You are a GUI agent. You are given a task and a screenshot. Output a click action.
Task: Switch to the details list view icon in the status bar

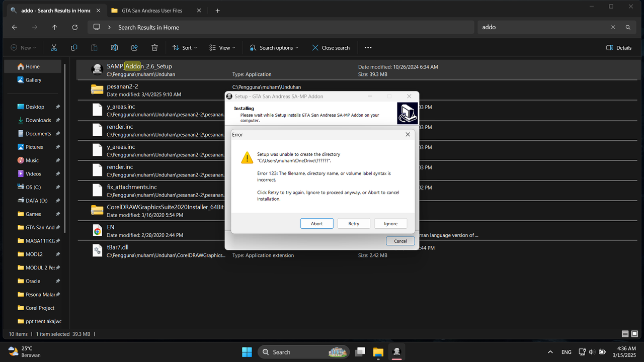point(625,334)
